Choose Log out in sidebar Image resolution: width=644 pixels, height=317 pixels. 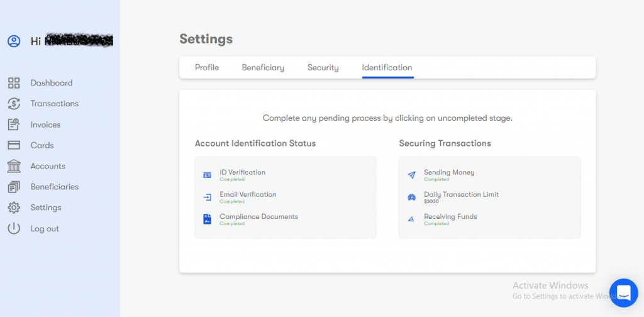tap(45, 229)
